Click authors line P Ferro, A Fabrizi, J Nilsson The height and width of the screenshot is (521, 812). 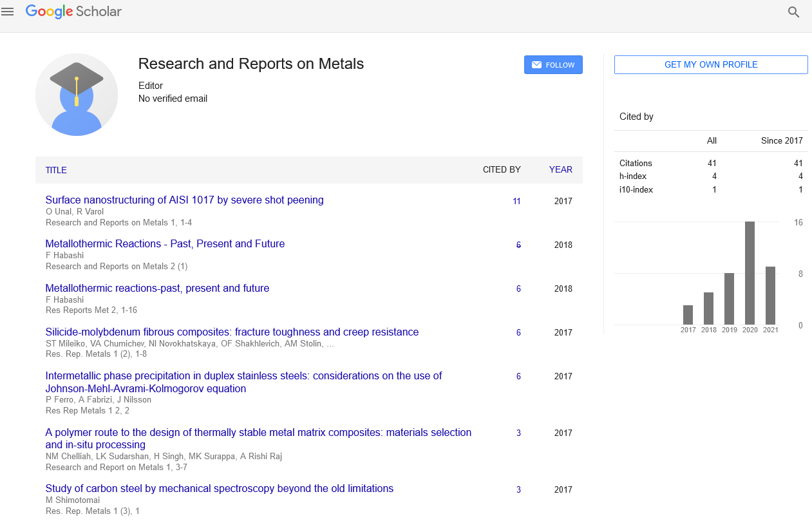(x=97, y=400)
